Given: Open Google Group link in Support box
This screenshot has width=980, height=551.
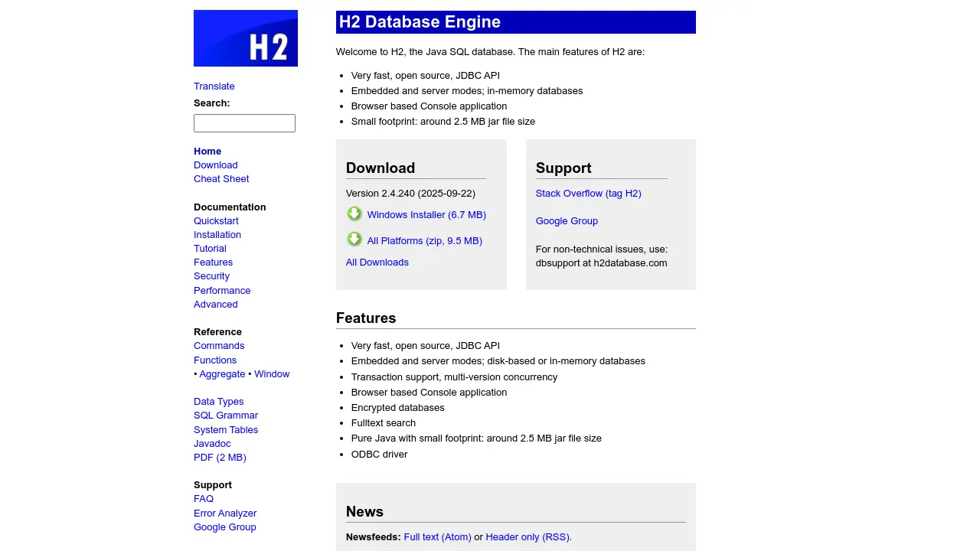Looking at the screenshot, I should click(x=567, y=221).
